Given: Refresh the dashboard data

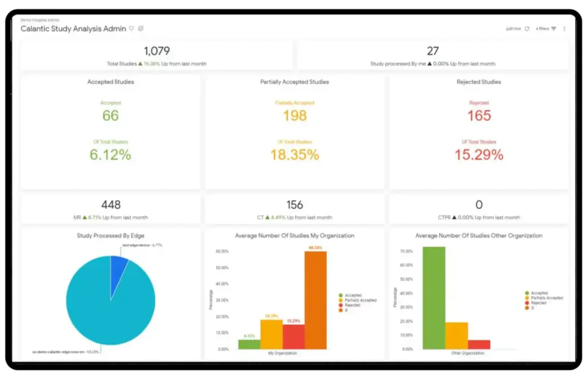Looking at the screenshot, I should click(527, 28).
